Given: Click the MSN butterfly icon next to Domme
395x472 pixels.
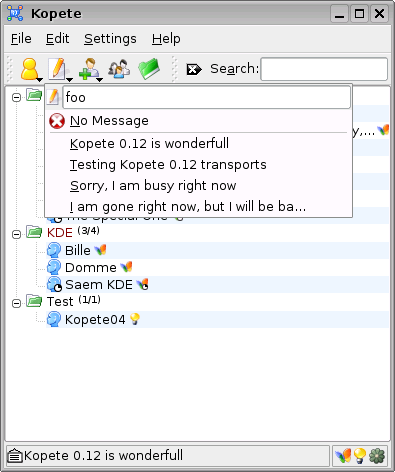Looking at the screenshot, I should pyautogui.click(x=126, y=267).
